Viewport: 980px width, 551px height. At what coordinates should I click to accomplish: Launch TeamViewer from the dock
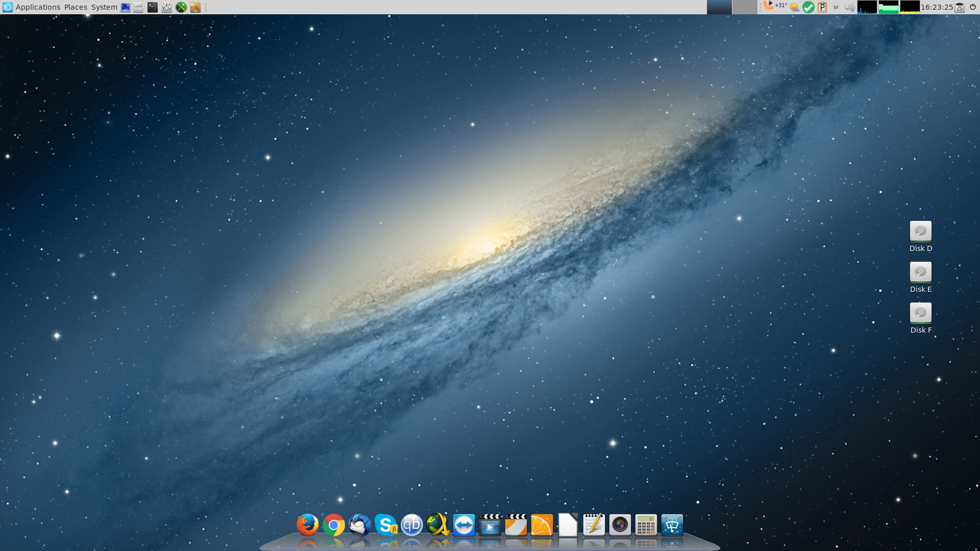tap(464, 524)
